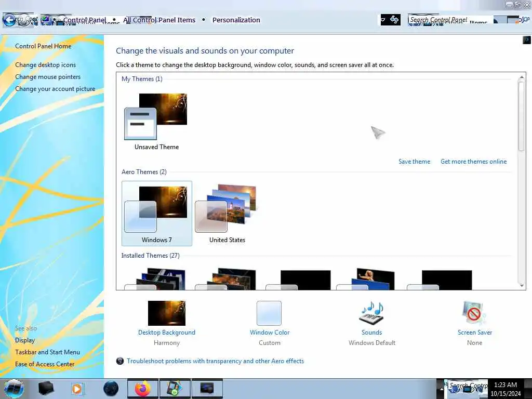Select the third installed theme thumbnail
The height and width of the screenshot is (399, 532).
(298, 280)
